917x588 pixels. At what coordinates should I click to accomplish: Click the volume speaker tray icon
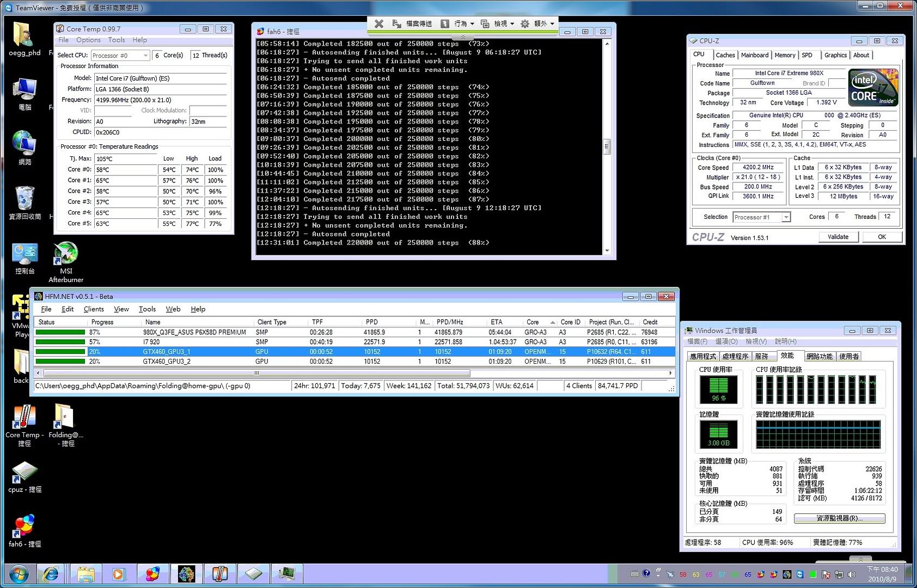[852, 574]
